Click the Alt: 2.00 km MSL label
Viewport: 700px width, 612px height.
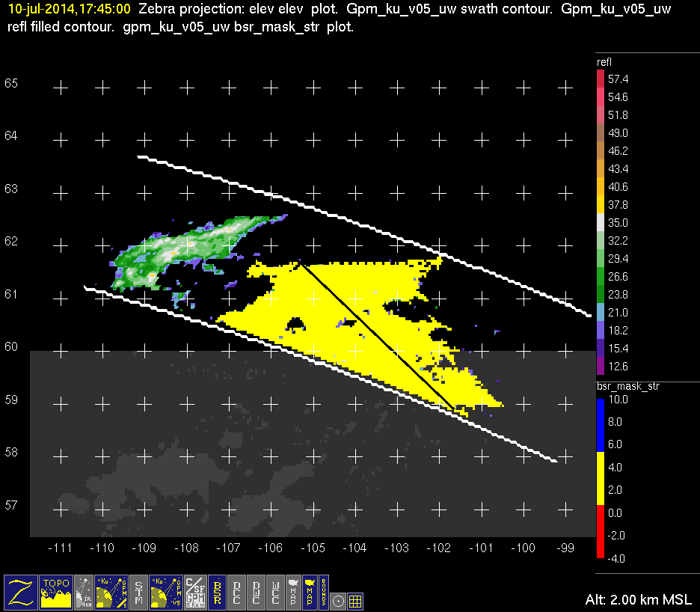pyautogui.click(x=639, y=600)
